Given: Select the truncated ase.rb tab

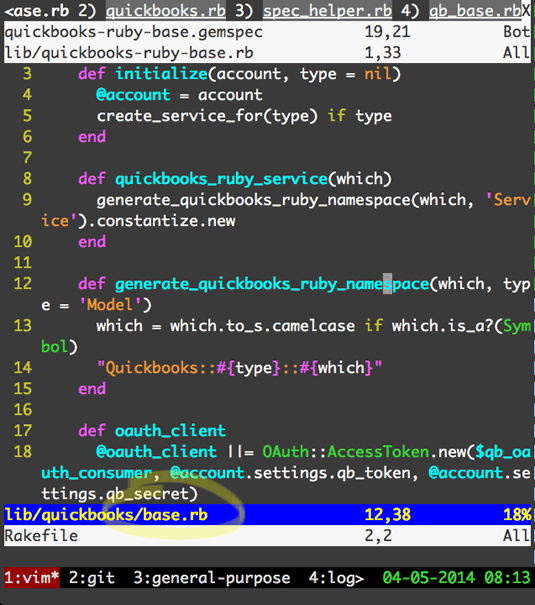Looking at the screenshot, I should click(x=37, y=11).
